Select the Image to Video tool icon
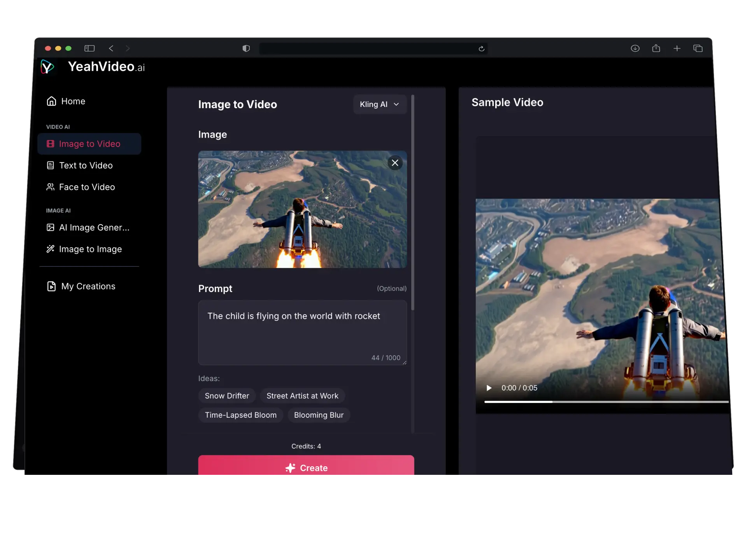 pos(51,144)
